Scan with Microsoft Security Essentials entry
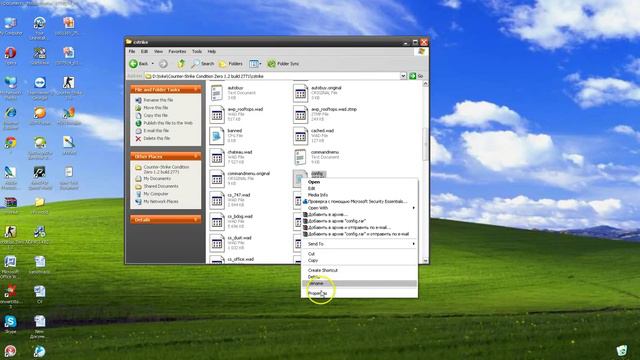 coord(360,201)
